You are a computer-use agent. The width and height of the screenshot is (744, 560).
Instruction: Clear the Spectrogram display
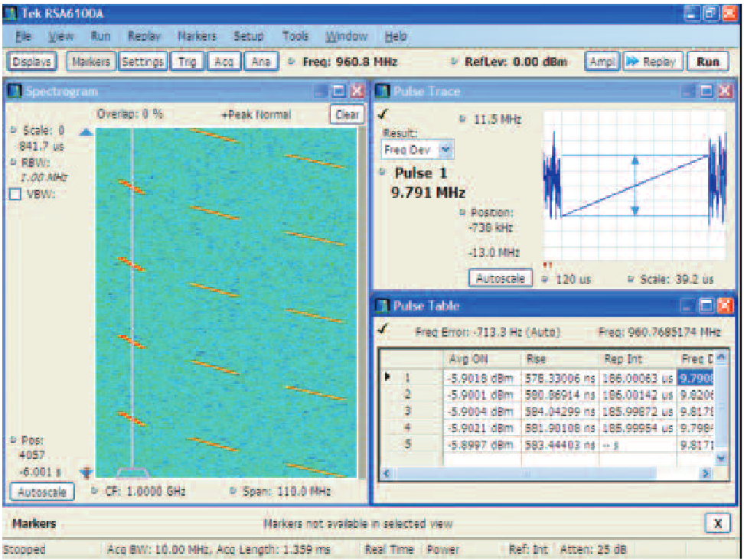346,114
